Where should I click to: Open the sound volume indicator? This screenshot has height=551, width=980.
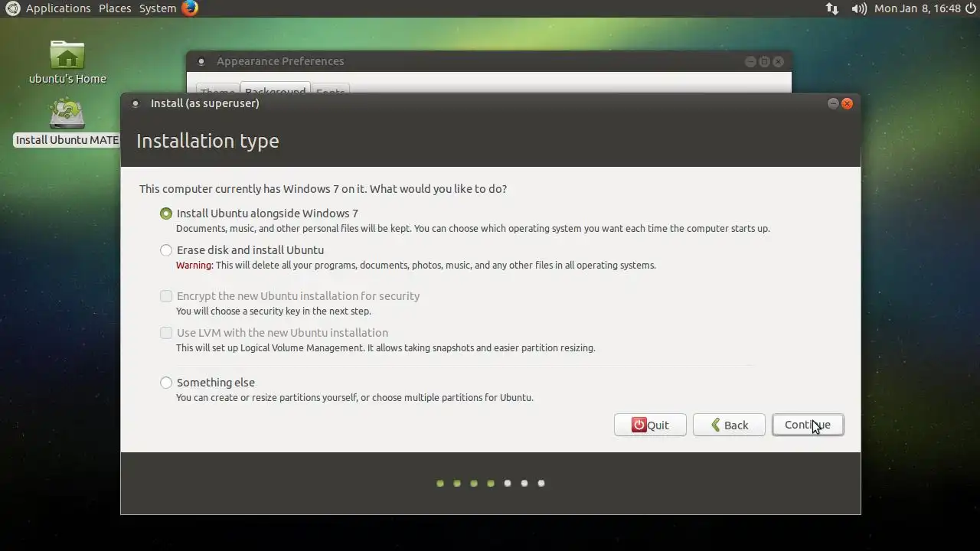coord(859,8)
